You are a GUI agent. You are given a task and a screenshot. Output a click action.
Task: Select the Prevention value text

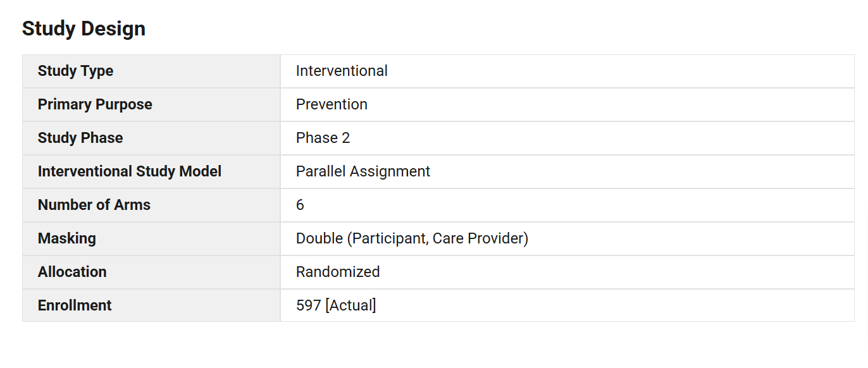(x=332, y=104)
